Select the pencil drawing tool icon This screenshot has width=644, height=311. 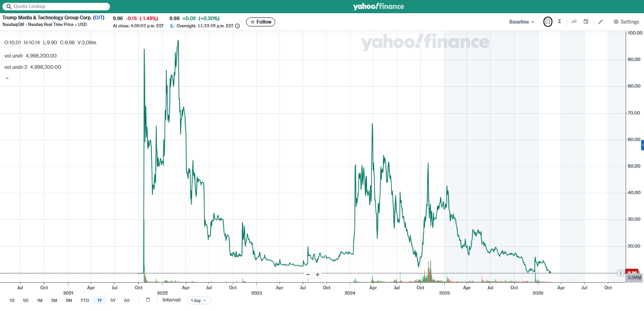pyautogui.click(x=601, y=22)
